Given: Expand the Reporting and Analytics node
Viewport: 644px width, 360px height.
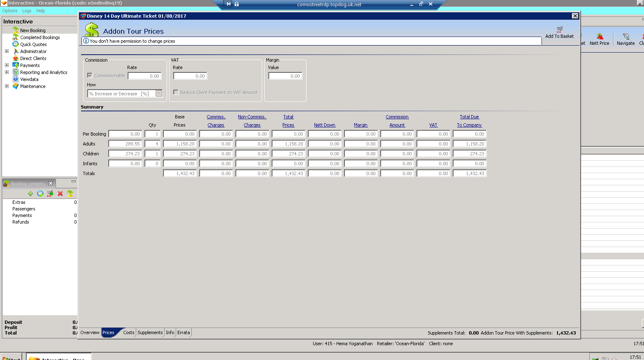Looking at the screenshot, I should click(7, 72).
